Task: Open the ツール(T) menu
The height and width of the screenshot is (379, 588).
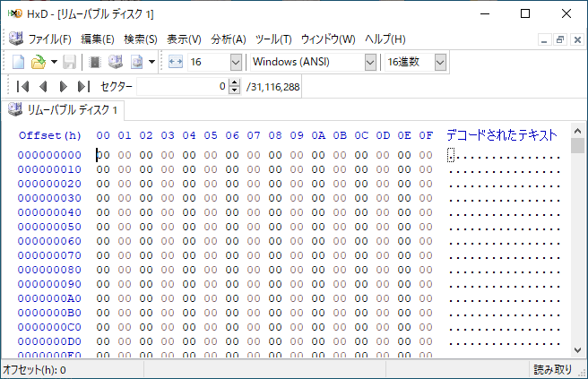Action: (273, 39)
